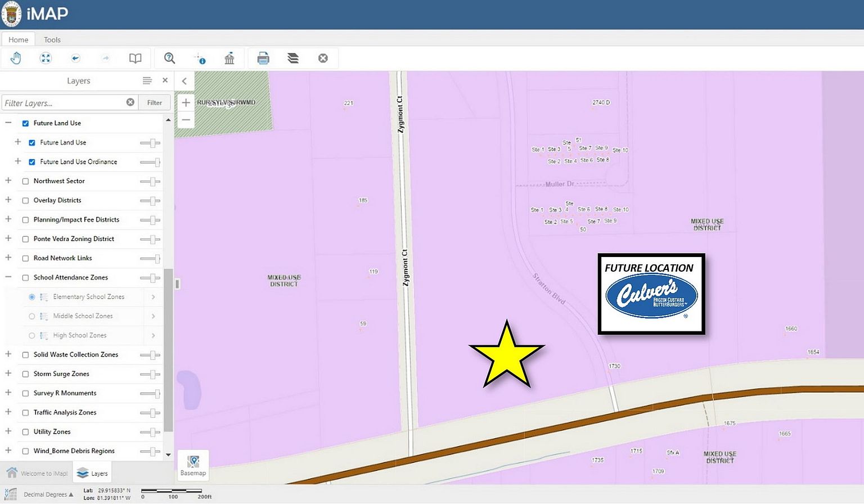Open the print map tool
This screenshot has height=504, width=864.
point(263,58)
